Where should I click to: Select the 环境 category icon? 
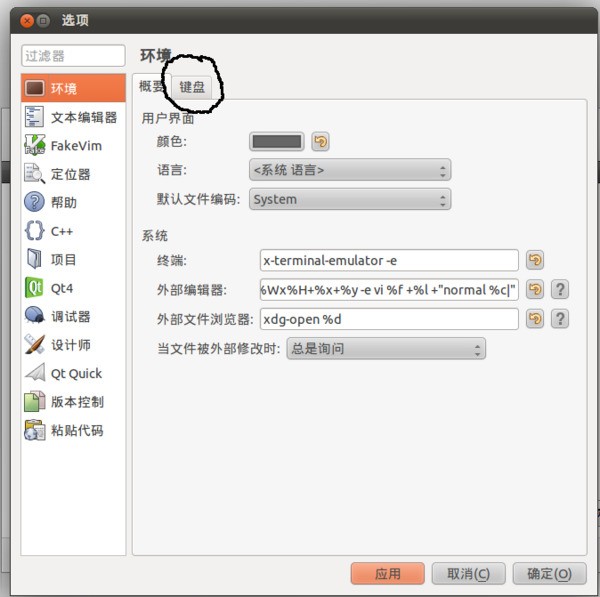pyautogui.click(x=35, y=88)
